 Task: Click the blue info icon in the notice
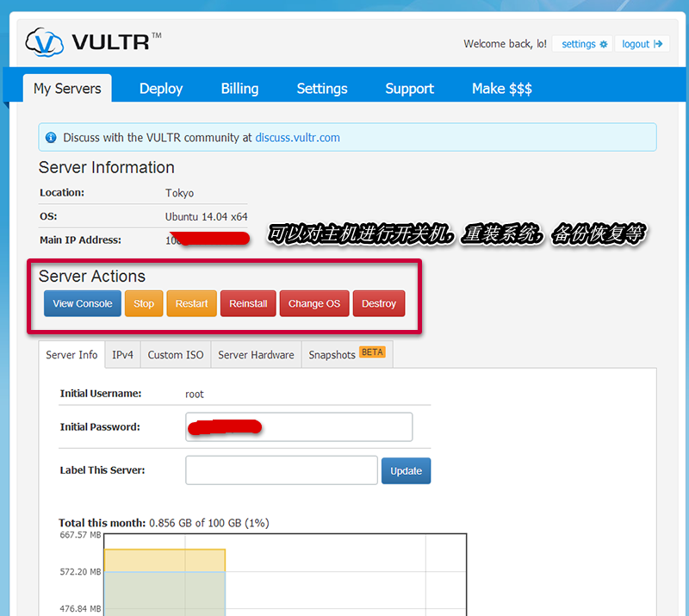[x=51, y=138]
